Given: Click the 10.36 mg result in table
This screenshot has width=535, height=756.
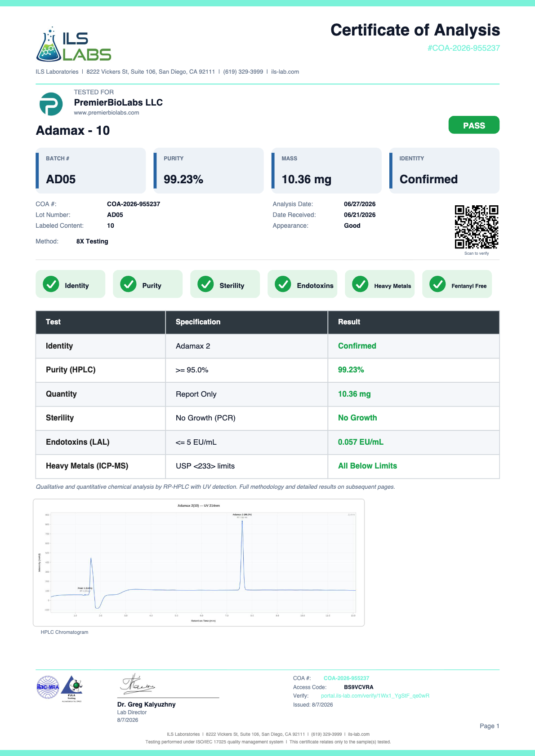Looking at the screenshot, I should click(354, 394).
